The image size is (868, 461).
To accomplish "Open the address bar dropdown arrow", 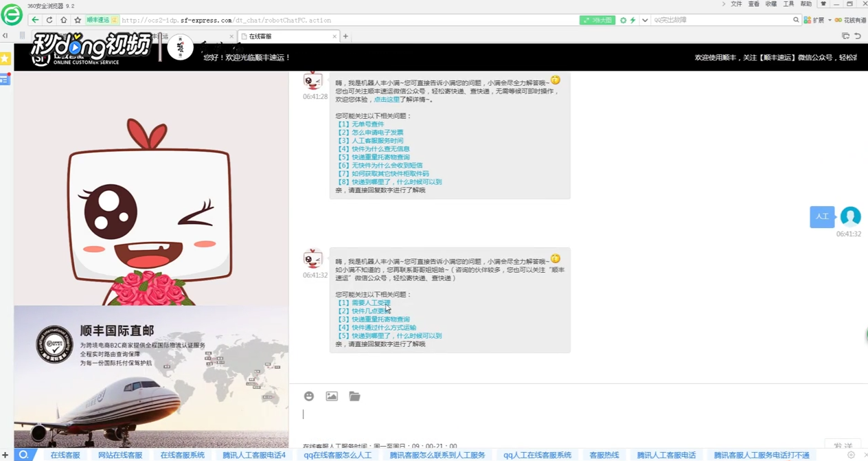I will [x=645, y=20].
